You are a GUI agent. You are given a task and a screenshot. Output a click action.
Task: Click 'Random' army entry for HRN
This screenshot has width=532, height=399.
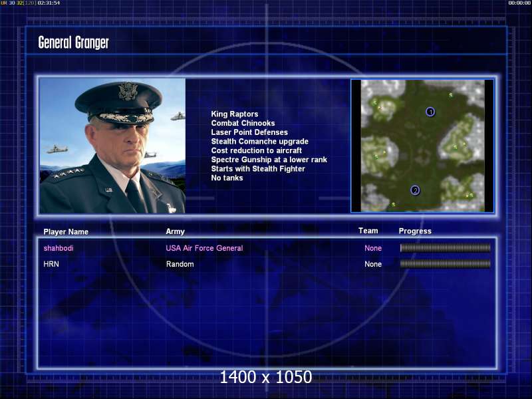click(180, 264)
